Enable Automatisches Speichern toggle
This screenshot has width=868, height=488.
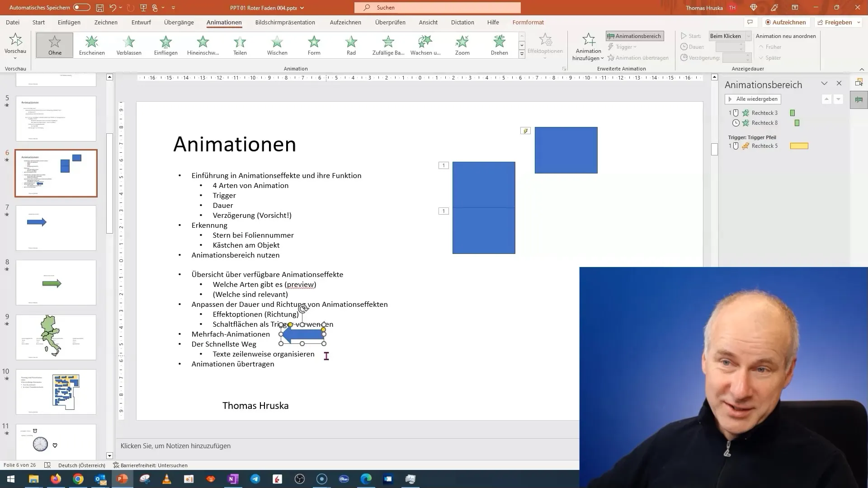pos(82,8)
